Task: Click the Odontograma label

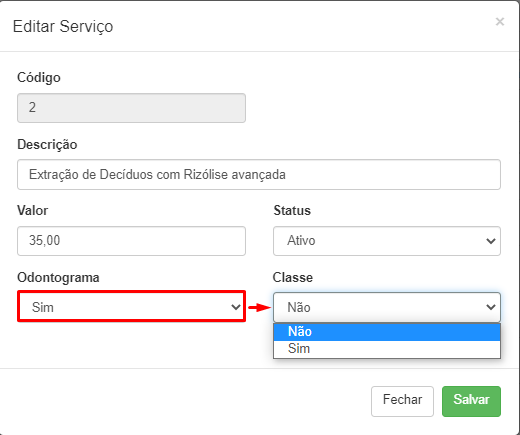Action: 58,278
